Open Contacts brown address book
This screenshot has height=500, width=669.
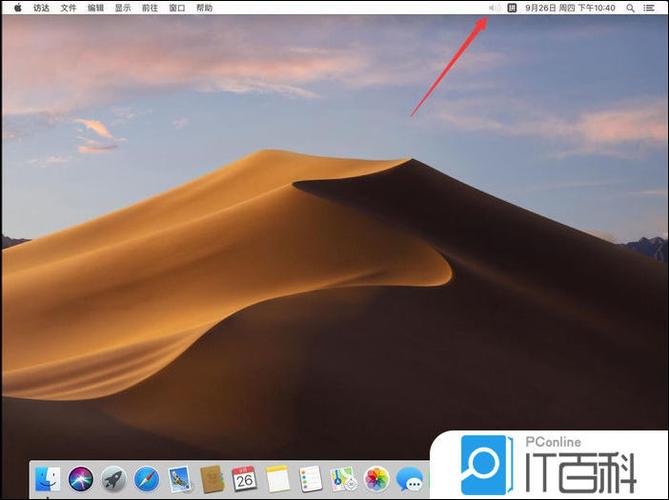(212, 479)
